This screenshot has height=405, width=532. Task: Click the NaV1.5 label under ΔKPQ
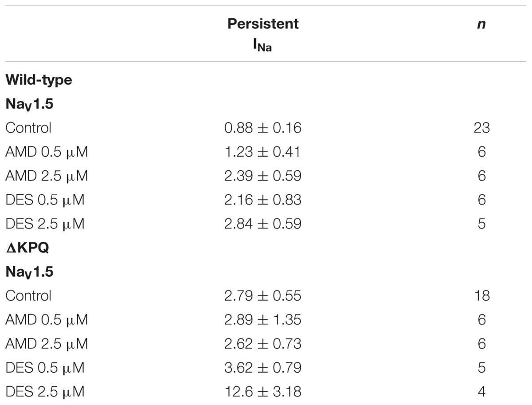tap(29, 272)
